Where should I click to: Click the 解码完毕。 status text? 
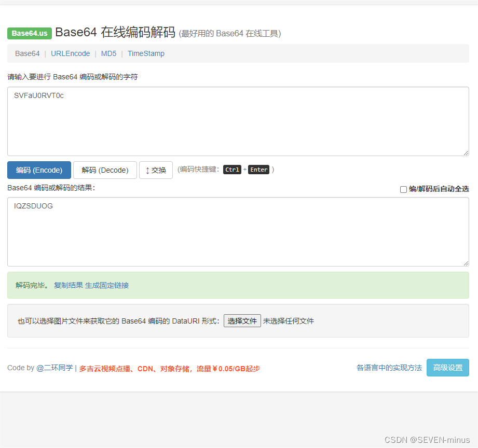[32, 285]
